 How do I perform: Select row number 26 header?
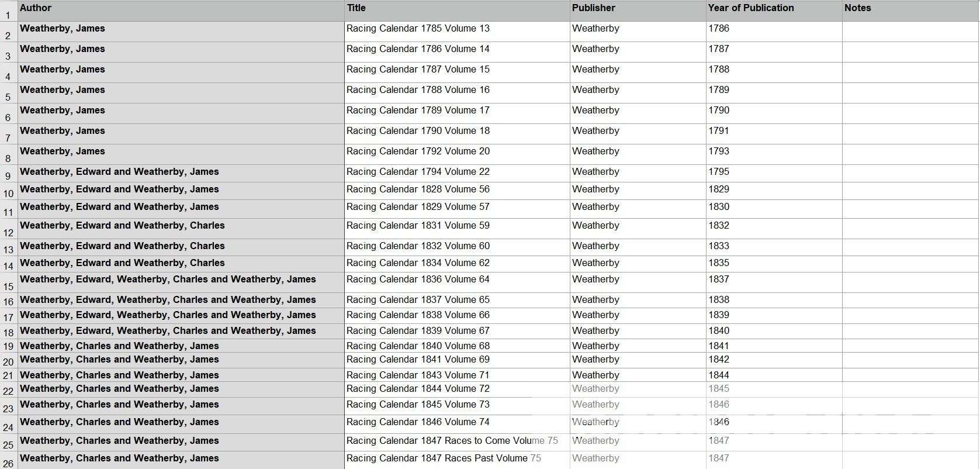click(8, 460)
